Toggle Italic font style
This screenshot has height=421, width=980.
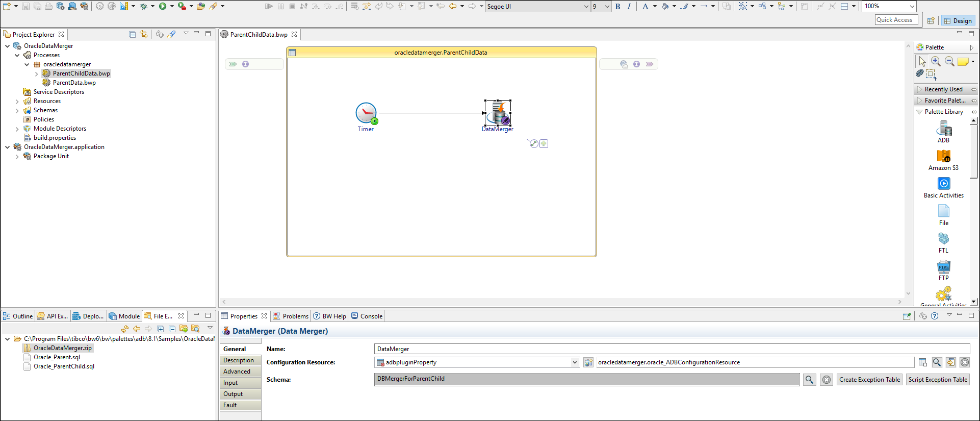point(629,6)
